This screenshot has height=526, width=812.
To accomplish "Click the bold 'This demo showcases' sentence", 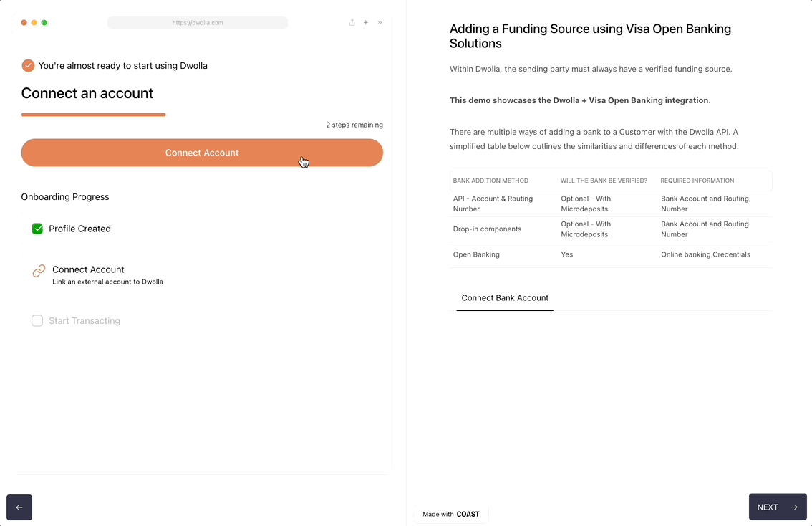I will [x=580, y=100].
